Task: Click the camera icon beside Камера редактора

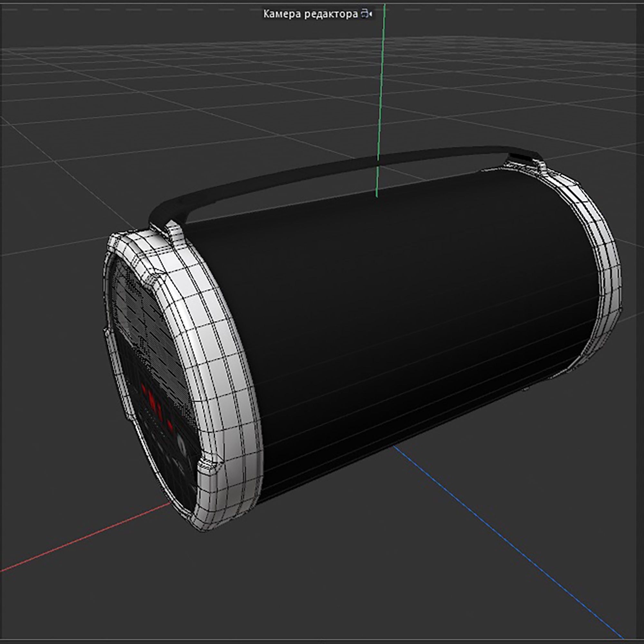Action: click(367, 14)
